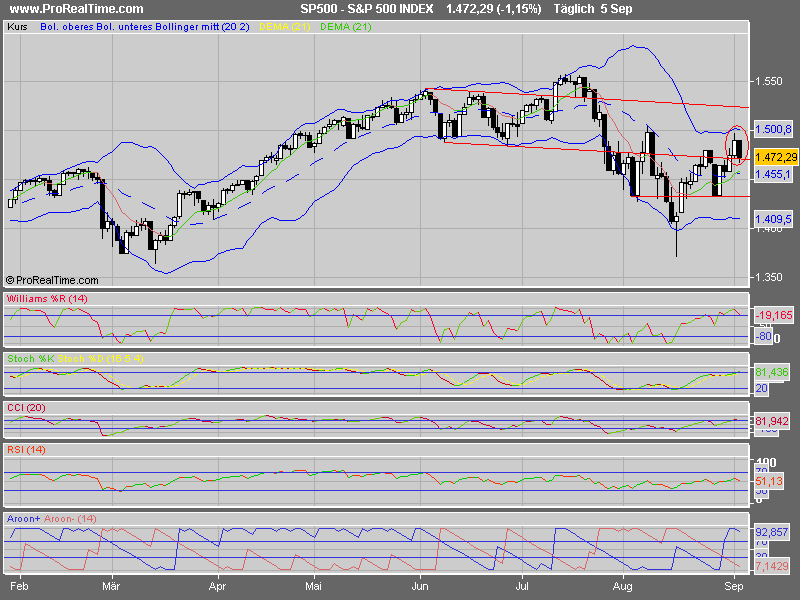Click the 1.455,1 middle band value tag
Viewport: 800px width, 600px height.
pos(773,174)
